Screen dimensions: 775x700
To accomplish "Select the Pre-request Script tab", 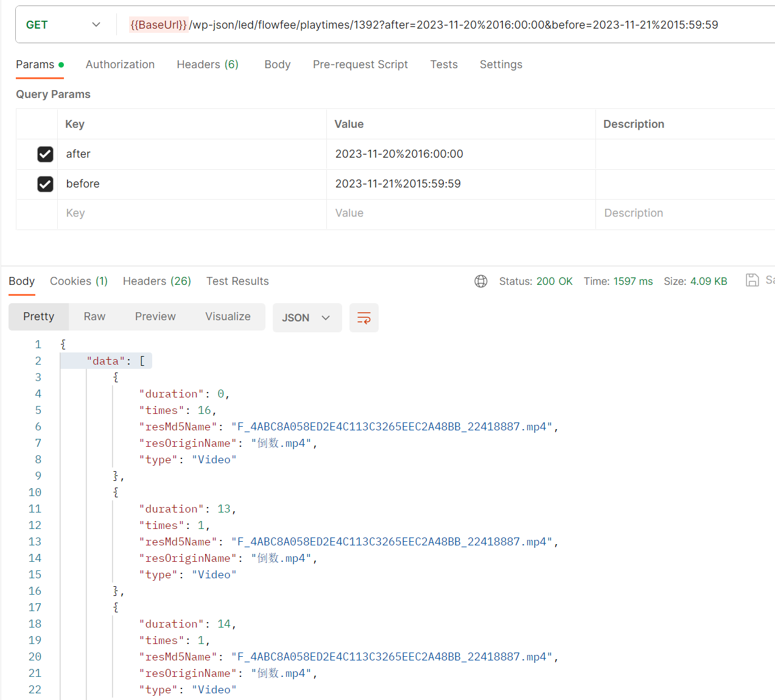I will coord(360,65).
